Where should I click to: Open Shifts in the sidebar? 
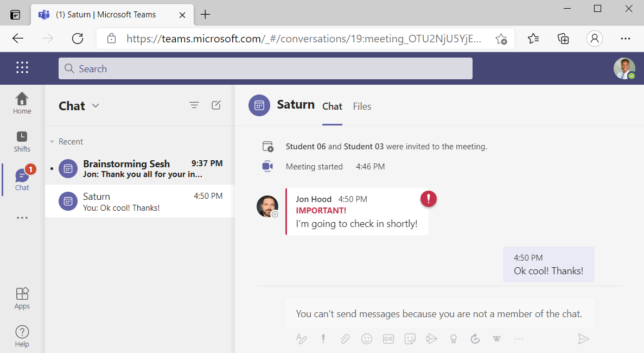tap(22, 142)
